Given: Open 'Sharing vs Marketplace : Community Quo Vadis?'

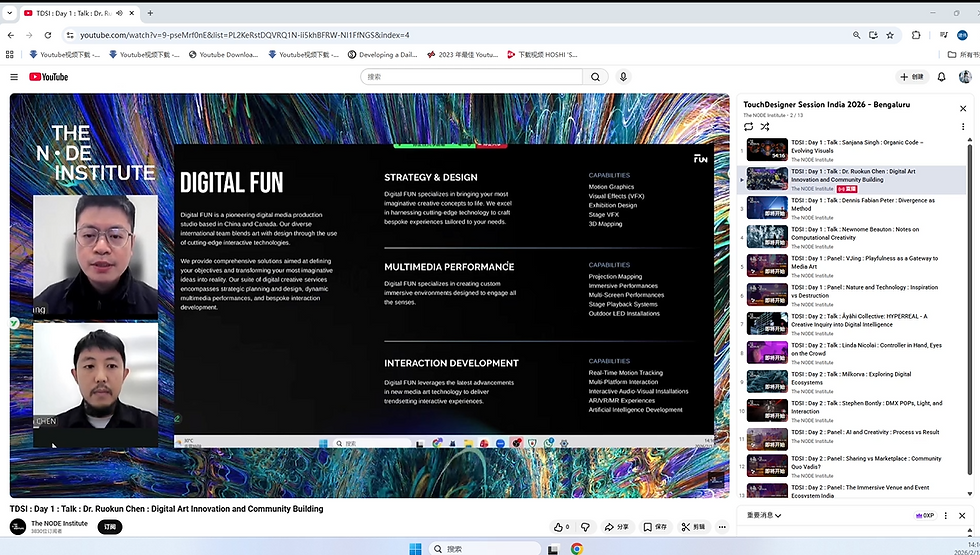Looking at the screenshot, I should coord(851,466).
